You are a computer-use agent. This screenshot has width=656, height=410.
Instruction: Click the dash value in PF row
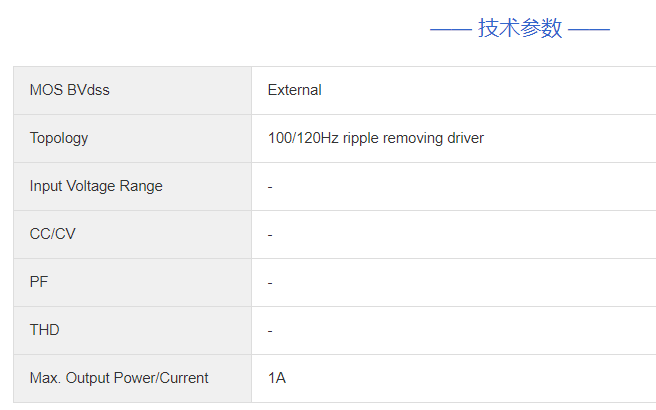pyautogui.click(x=270, y=283)
